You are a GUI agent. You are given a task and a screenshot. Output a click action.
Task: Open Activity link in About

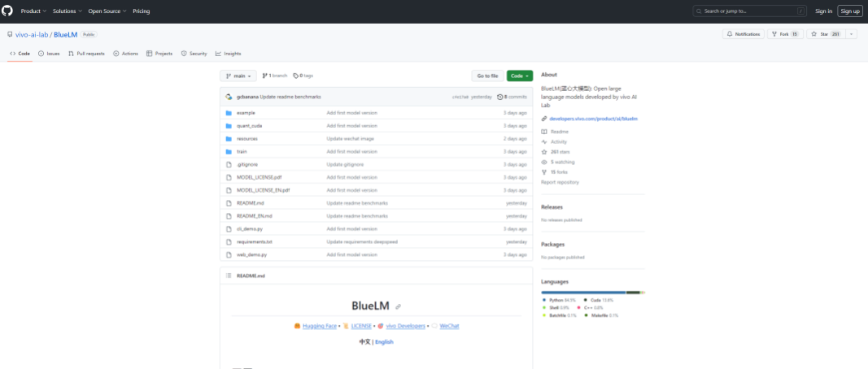[554, 141]
